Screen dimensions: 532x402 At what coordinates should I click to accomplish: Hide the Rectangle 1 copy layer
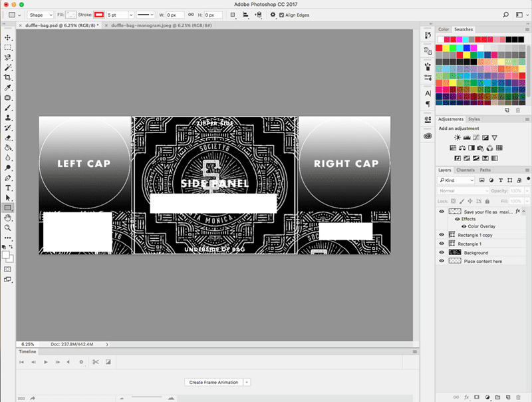pos(442,235)
